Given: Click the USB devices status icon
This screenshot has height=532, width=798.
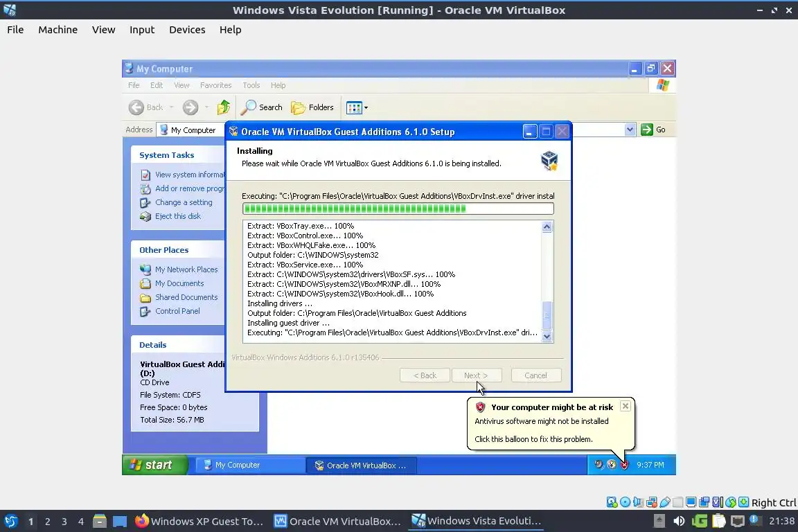Looking at the screenshot, I should [665, 502].
